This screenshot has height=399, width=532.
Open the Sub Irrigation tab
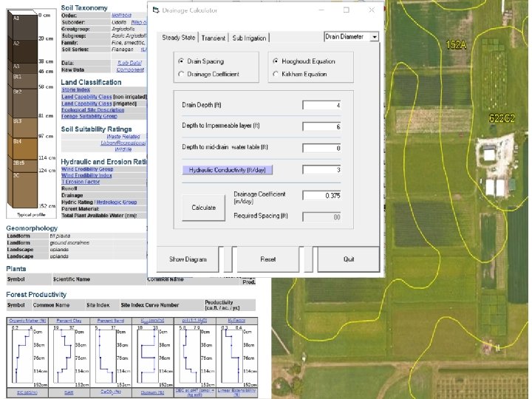click(x=249, y=38)
